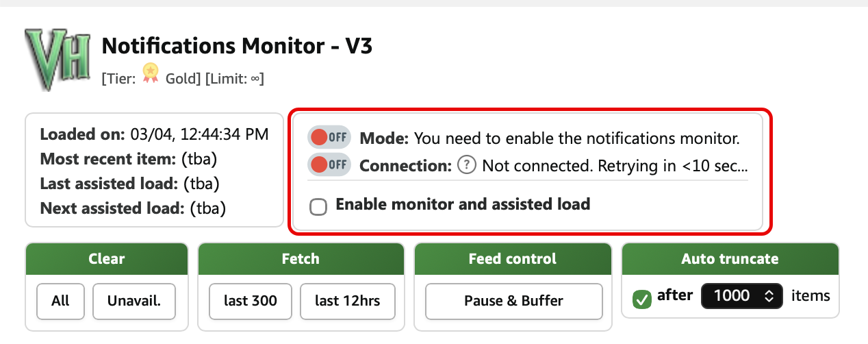Click the VH logo icon
The image size is (868, 344).
58,60
